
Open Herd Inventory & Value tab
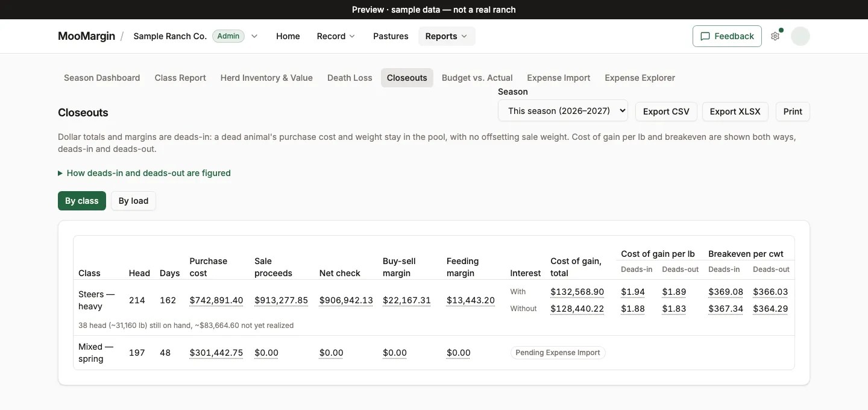click(x=266, y=78)
